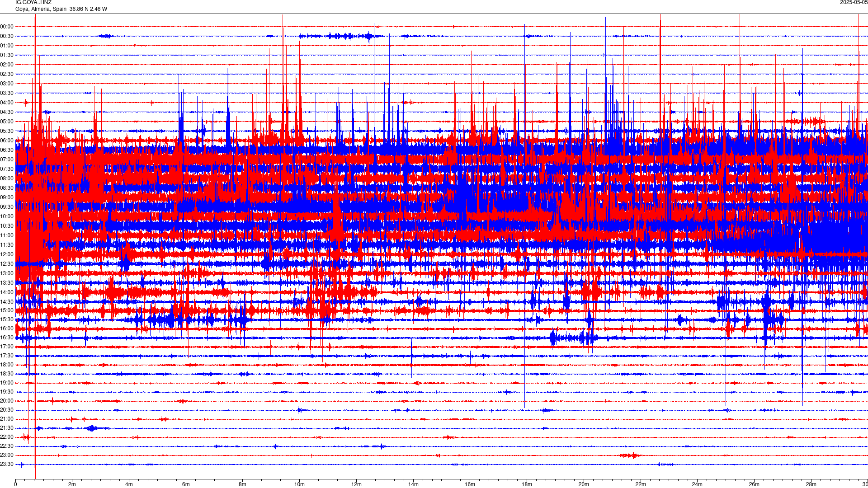The height and width of the screenshot is (488, 868).
Task: Select the 01:00 time row label
Action: [x=7, y=46]
